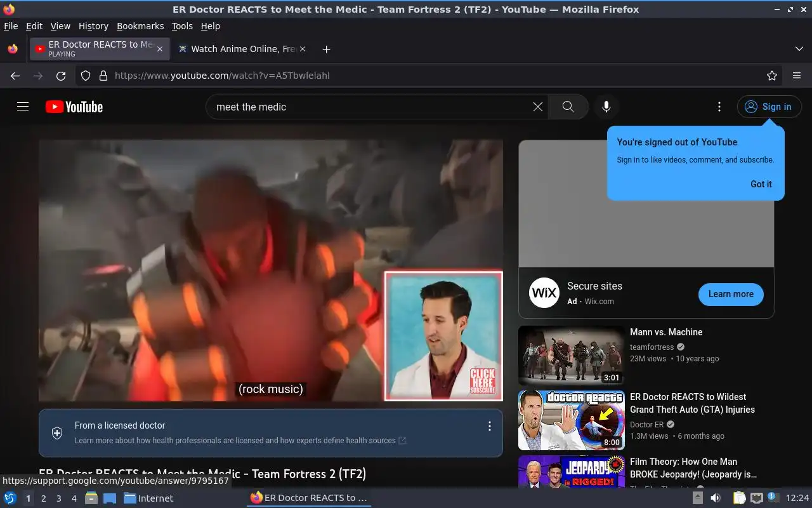Viewport: 812px width, 508px height.
Task: Click the Firefox forward arrow
Action: coord(38,76)
